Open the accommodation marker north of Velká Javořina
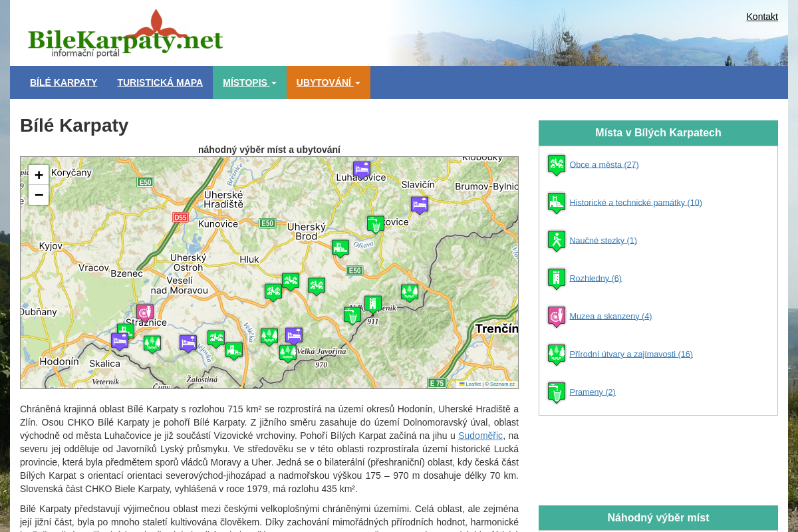Viewport: 798px width, 532px height. pos(294,336)
